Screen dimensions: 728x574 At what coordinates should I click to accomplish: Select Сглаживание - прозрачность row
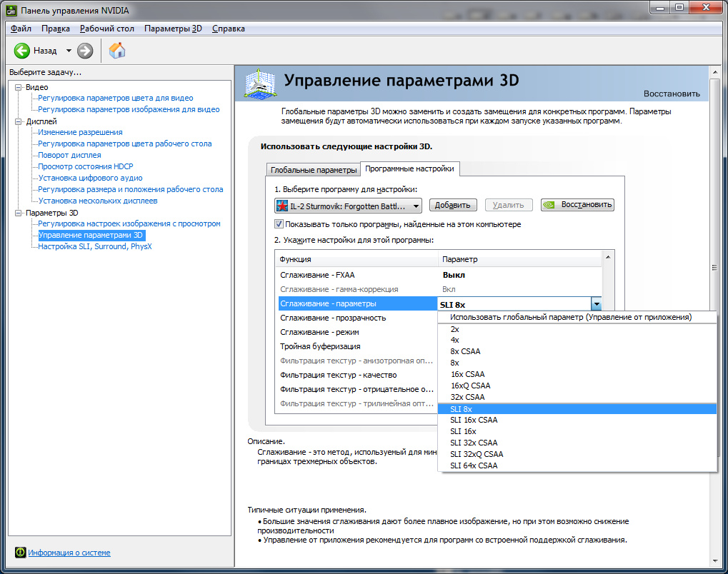click(x=357, y=318)
